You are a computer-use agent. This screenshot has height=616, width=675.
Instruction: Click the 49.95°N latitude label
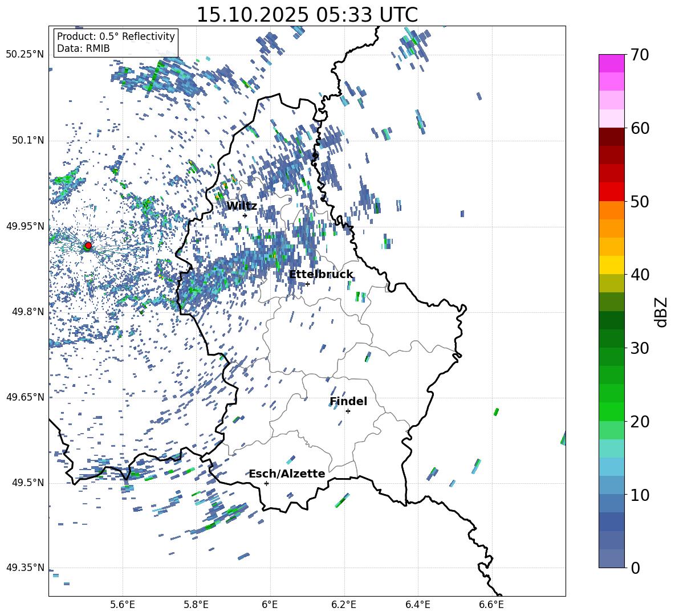click(x=25, y=226)
